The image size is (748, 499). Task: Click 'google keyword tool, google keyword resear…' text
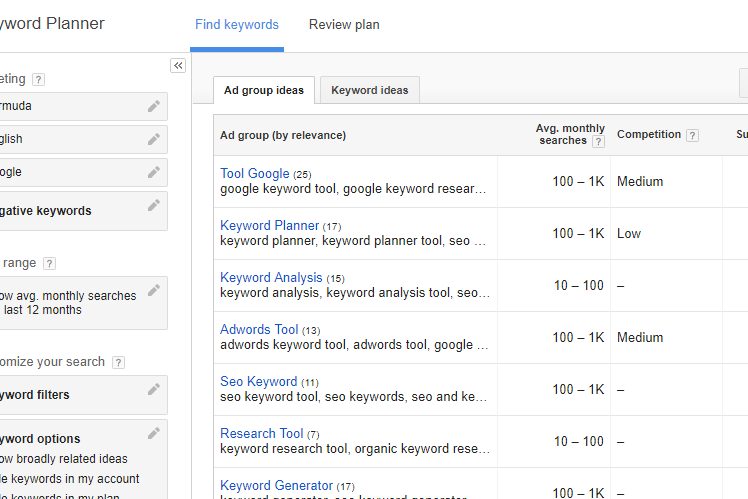pyautogui.click(x=353, y=189)
